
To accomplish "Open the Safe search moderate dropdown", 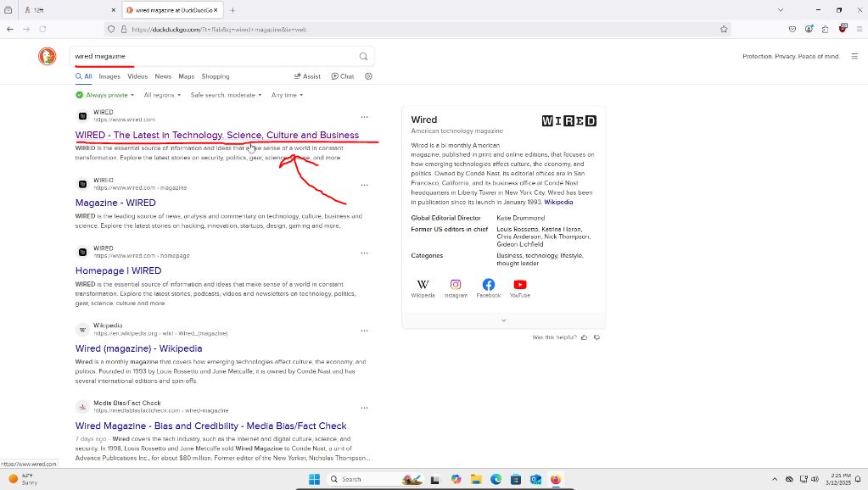I will (226, 95).
